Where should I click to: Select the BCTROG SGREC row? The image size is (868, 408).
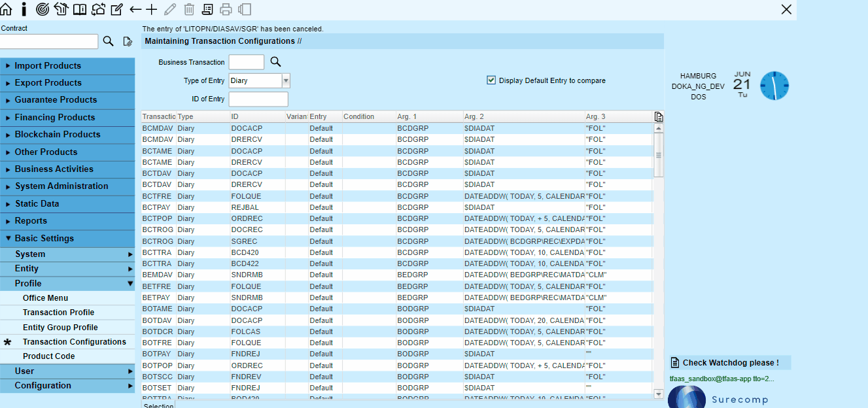[396, 241]
